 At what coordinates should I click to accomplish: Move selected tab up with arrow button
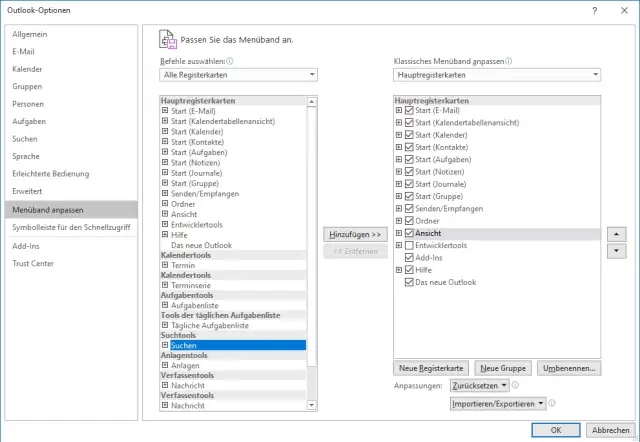point(616,234)
